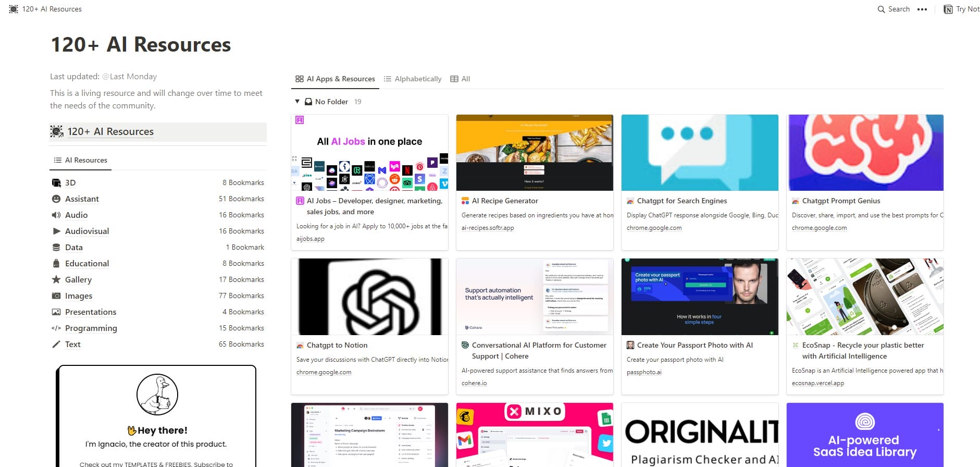Click the @Last Monday date mention

(x=130, y=77)
